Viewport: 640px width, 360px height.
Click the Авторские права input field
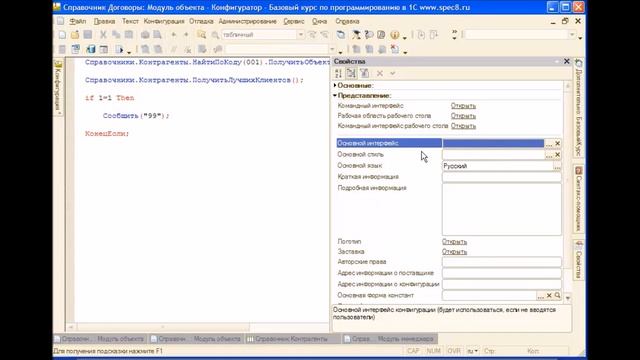click(x=502, y=262)
